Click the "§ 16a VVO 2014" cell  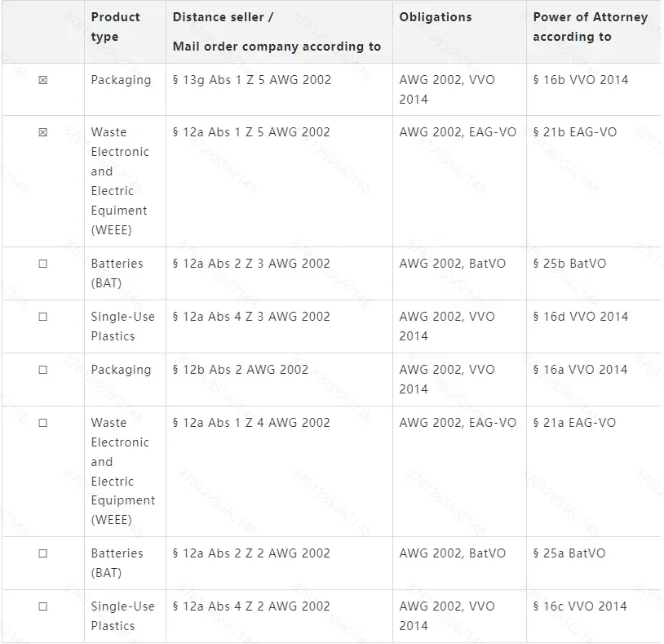point(580,370)
